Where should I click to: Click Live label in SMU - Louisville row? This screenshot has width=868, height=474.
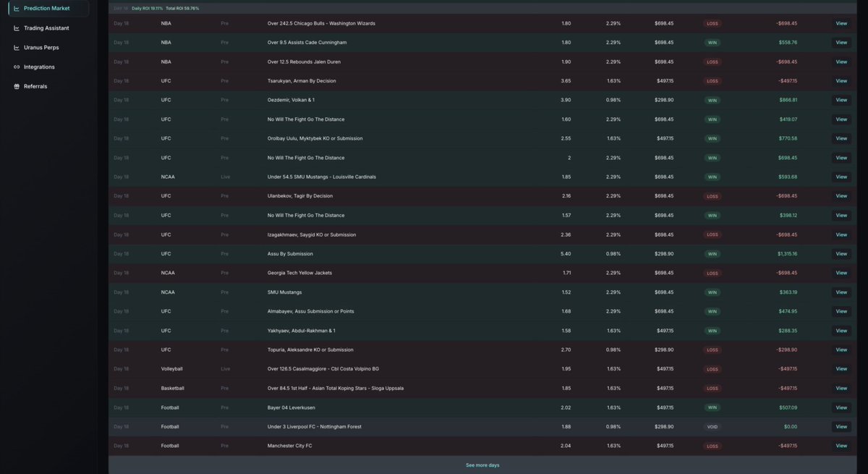click(226, 177)
